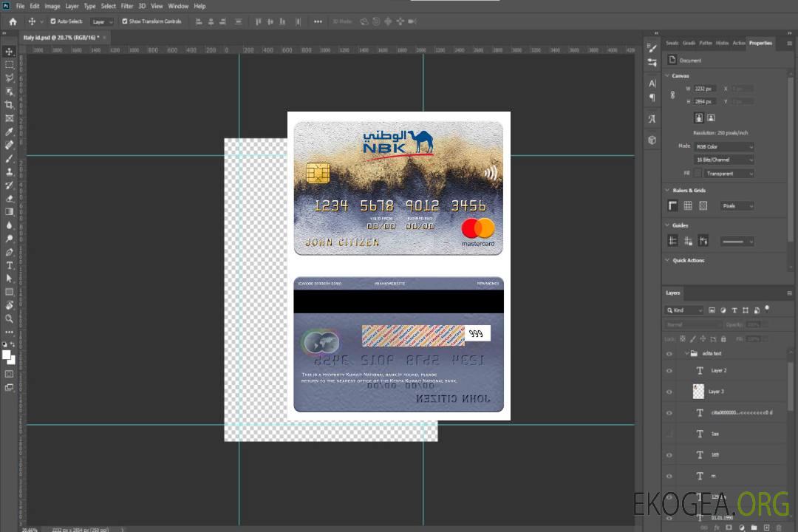This screenshot has width=798, height=532.
Task: Click the canvas landscape orientation button
Action: pos(712,118)
